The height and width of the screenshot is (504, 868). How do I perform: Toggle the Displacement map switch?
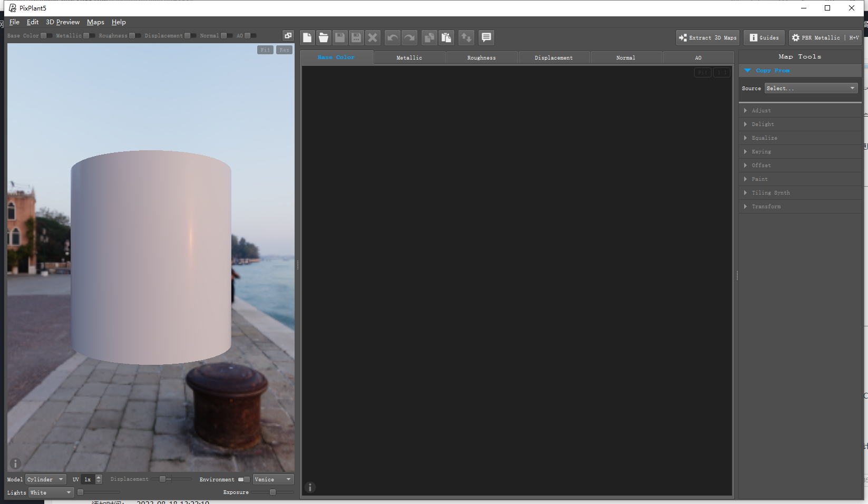pos(190,35)
